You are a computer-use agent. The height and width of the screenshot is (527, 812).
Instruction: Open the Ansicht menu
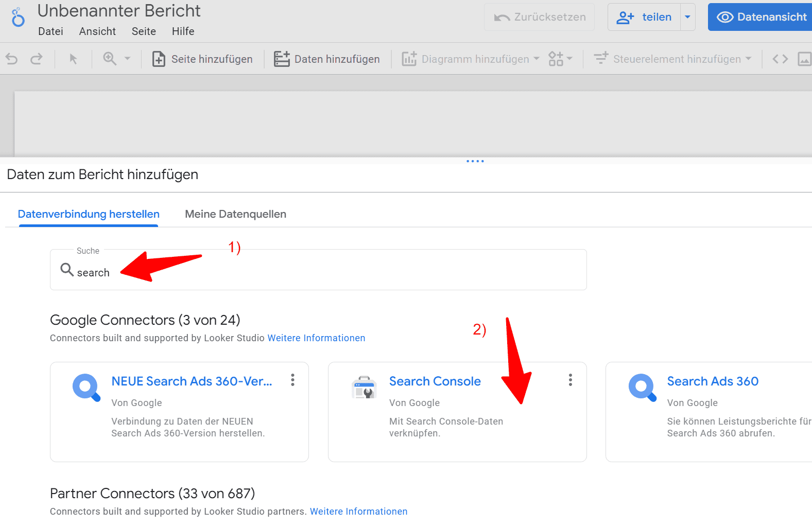97,31
